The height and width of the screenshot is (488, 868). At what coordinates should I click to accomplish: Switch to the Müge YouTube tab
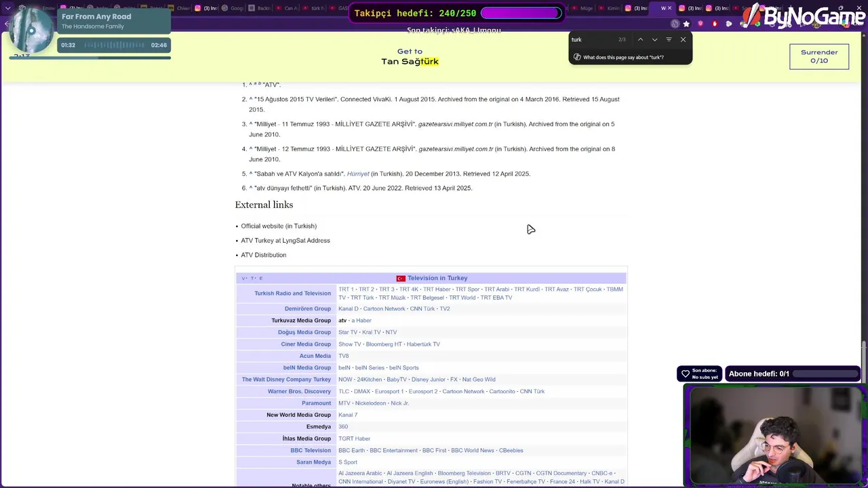584,8
